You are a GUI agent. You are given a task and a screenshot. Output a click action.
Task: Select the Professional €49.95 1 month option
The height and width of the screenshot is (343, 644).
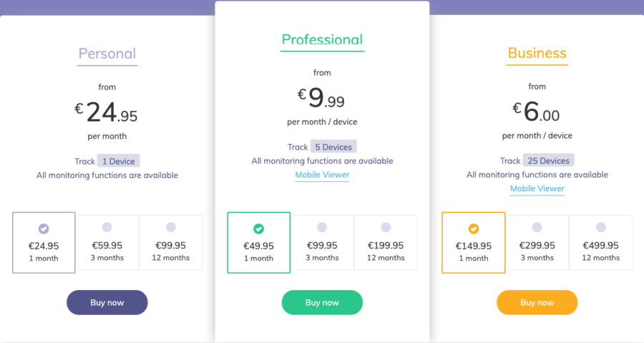259,242
